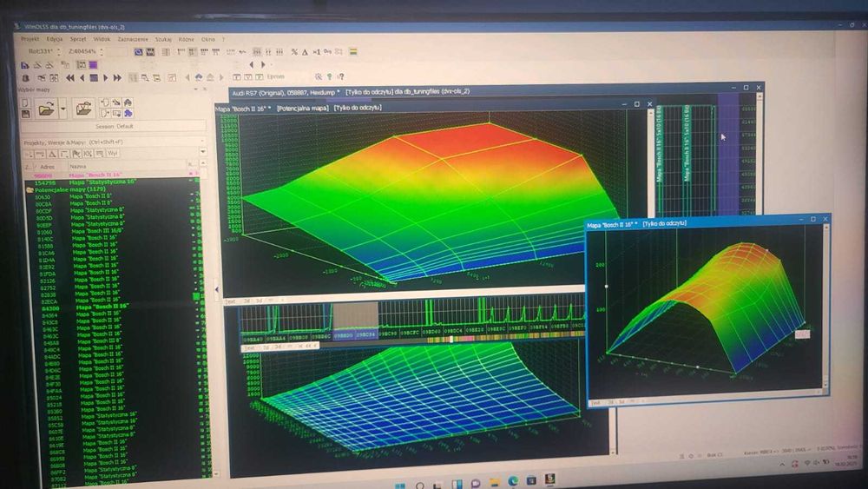Click the large open project folder icon
This screenshot has height=489, width=868.
pyautogui.click(x=47, y=108)
